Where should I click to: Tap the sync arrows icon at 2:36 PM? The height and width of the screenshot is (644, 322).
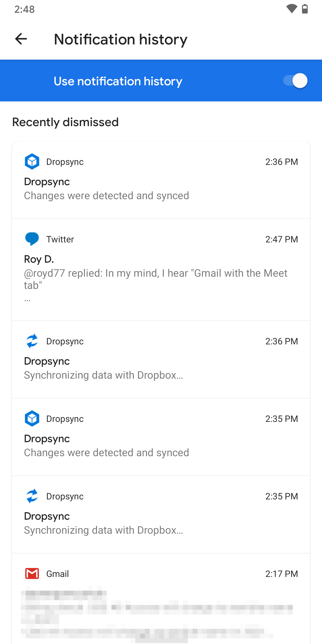(32, 341)
